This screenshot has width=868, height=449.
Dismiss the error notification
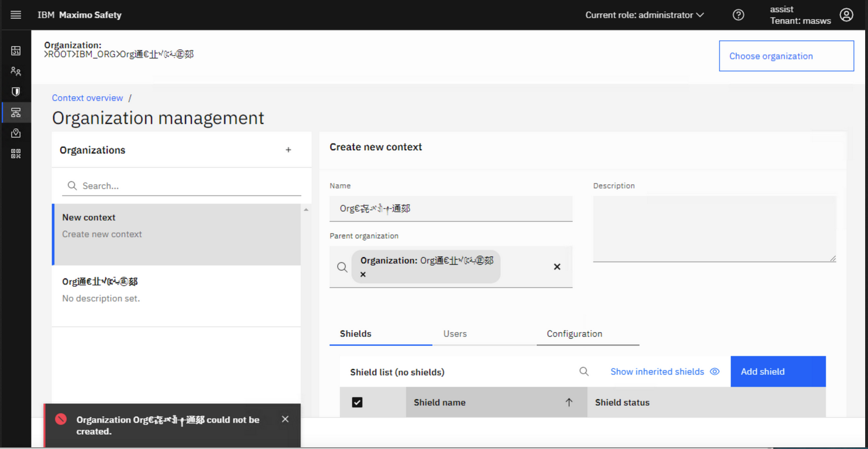(x=285, y=419)
